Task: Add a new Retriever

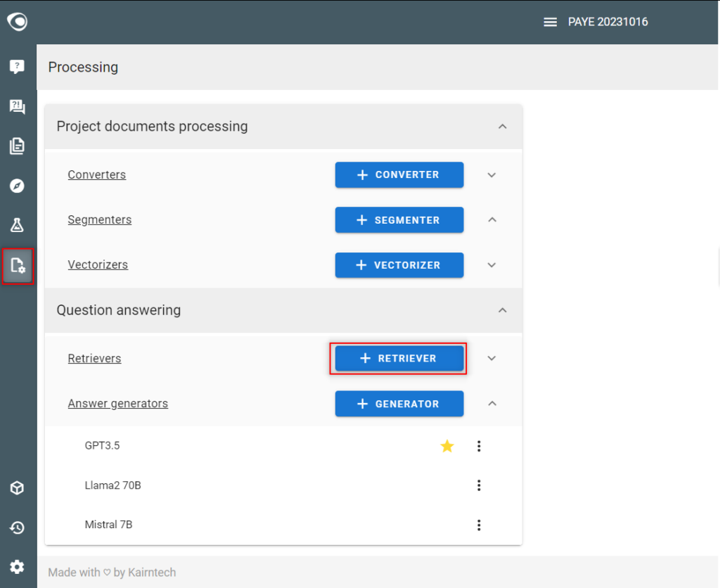Action: (x=399, y=358)
